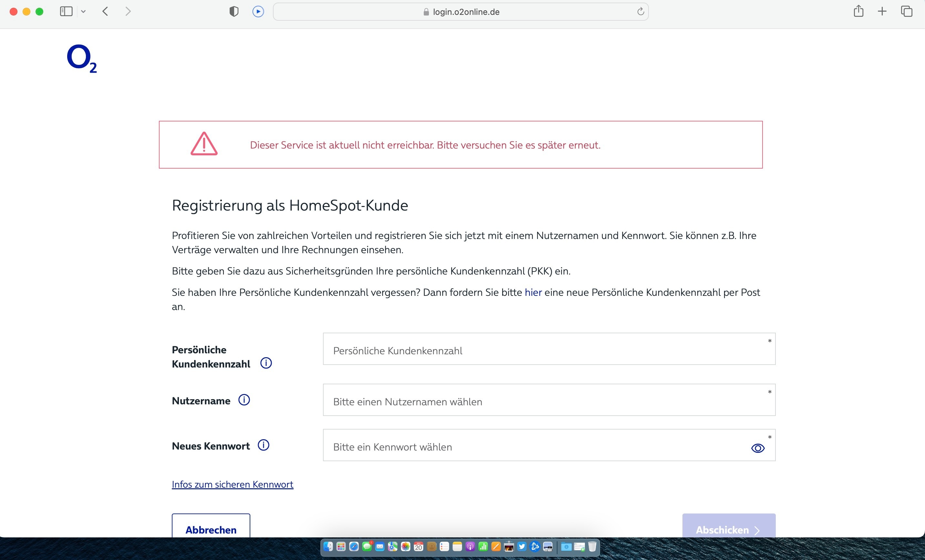Open Pages from the Dock

click(496, 546)
